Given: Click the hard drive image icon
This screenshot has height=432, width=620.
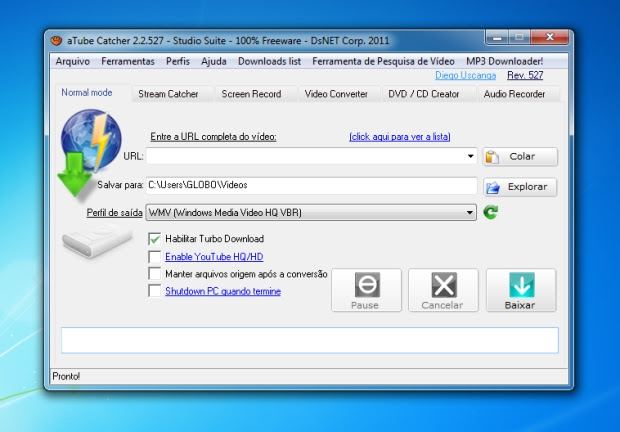Looking at the screenshot, I should [97, 240].
